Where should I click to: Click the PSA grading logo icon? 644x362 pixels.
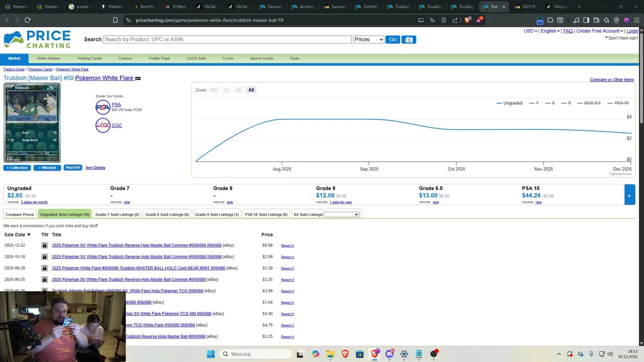point(103,107)
